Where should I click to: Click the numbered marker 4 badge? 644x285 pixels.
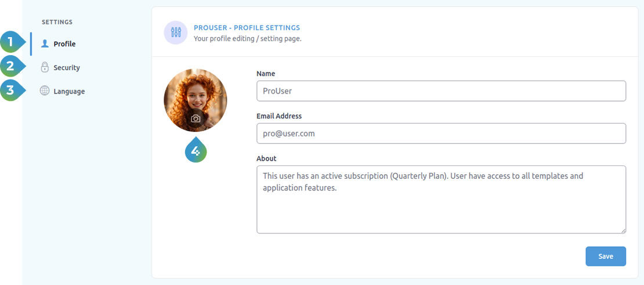[x=196, y=151]
